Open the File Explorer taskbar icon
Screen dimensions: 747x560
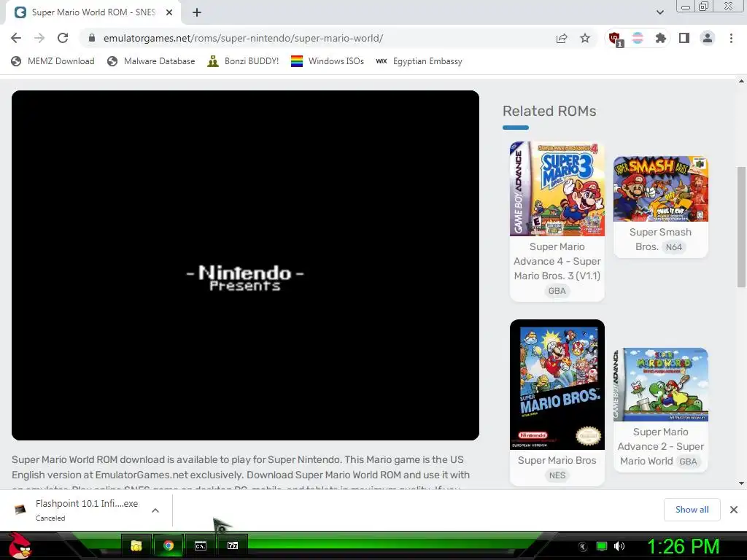click(x=136, y=545)
